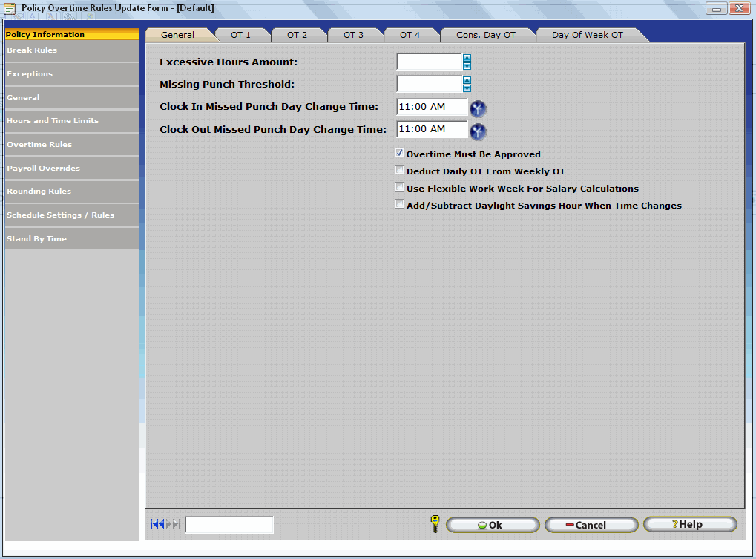Image resolution: width=756 pixels, height=559 pixels.
Task: Click the form icon in title bar
Action: [x=10, y=8]
